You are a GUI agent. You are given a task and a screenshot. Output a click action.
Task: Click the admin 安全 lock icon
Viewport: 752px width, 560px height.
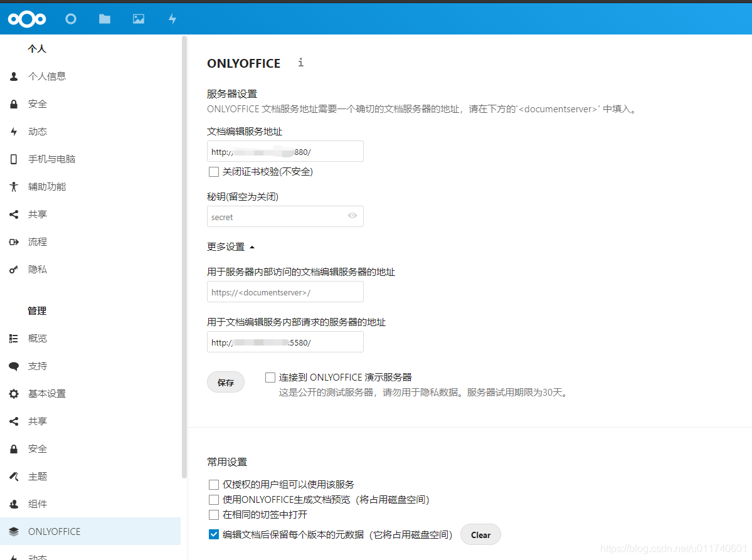14,449
